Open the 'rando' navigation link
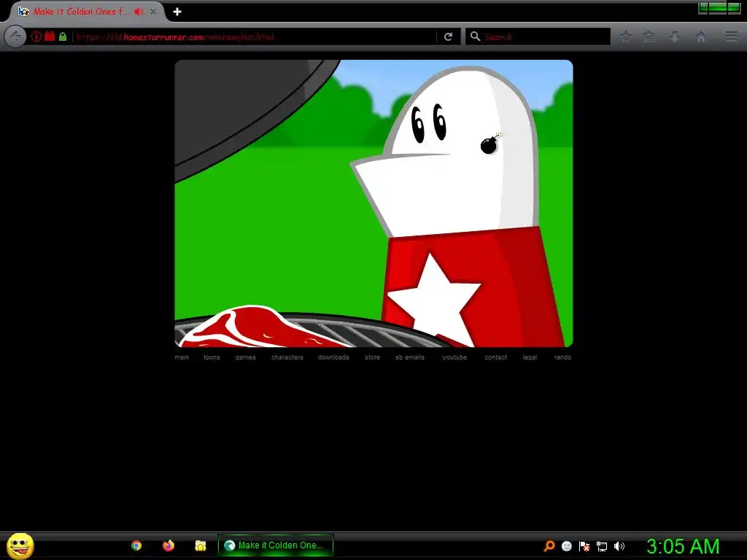 (562, 357)
